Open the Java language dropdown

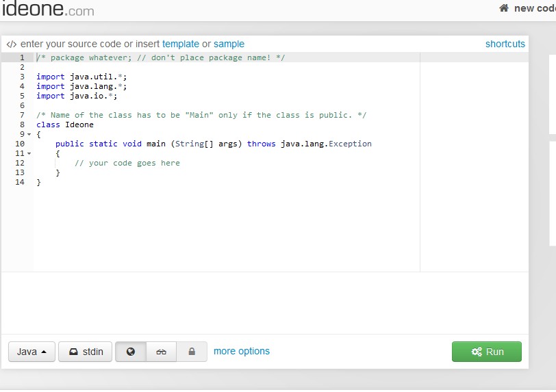(31, 352)
